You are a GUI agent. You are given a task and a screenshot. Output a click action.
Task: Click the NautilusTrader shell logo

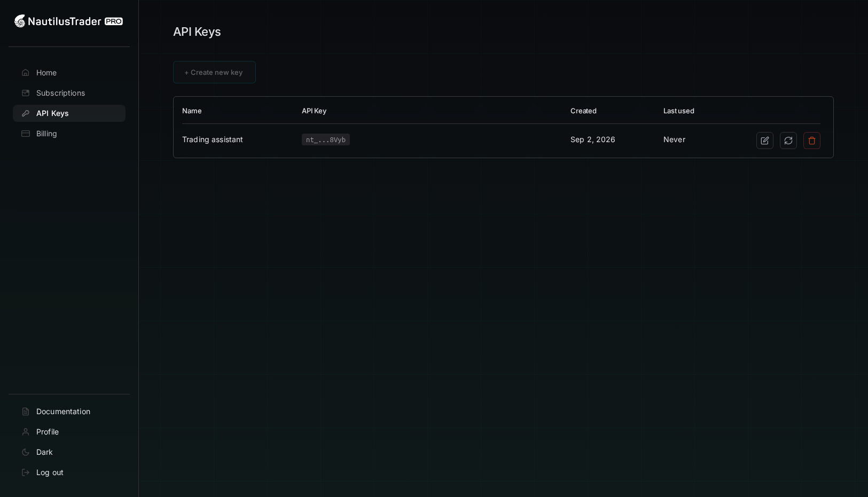(20, 21)
